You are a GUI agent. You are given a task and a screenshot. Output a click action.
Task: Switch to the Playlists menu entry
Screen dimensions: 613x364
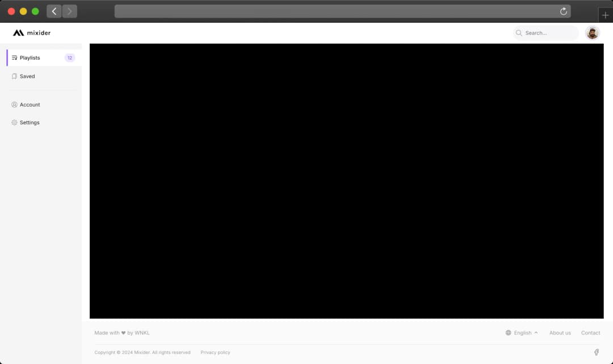(30, 57)
